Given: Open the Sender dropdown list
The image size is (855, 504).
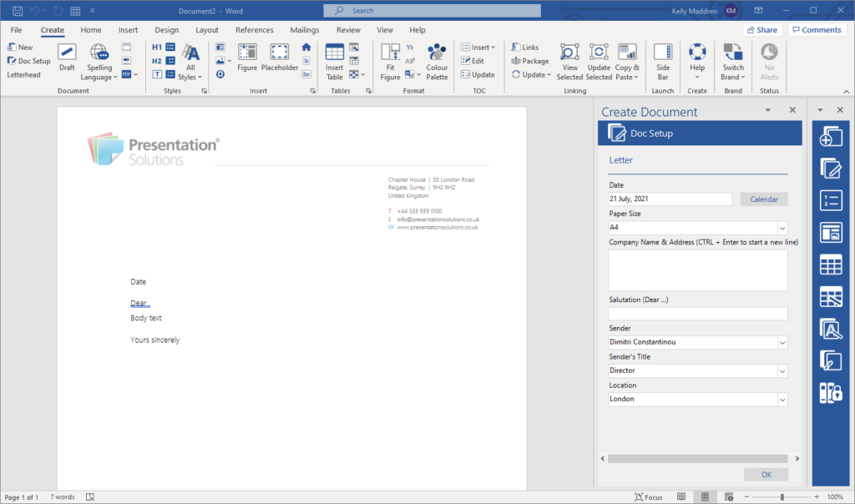Looking at the screenshot, I should pos(782,343).
